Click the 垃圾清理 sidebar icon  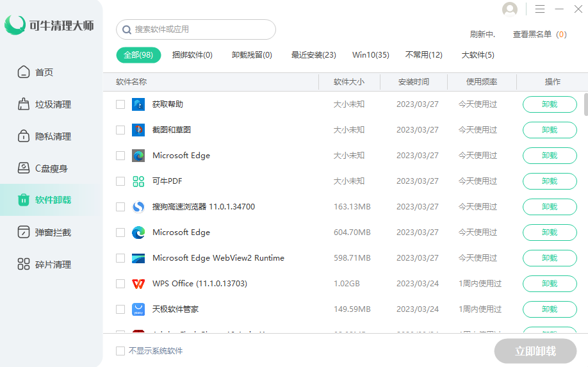24,104
